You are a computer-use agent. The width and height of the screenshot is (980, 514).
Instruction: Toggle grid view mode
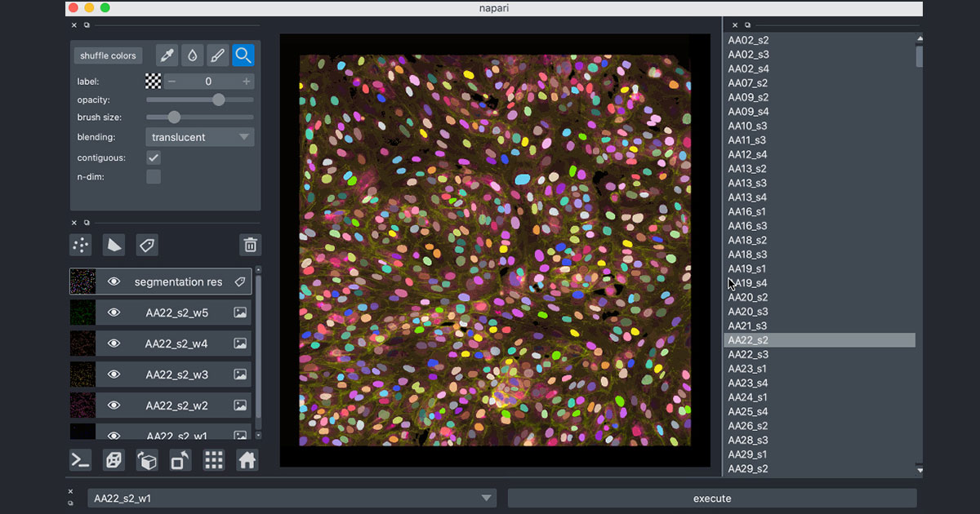(x=214, y=460)
